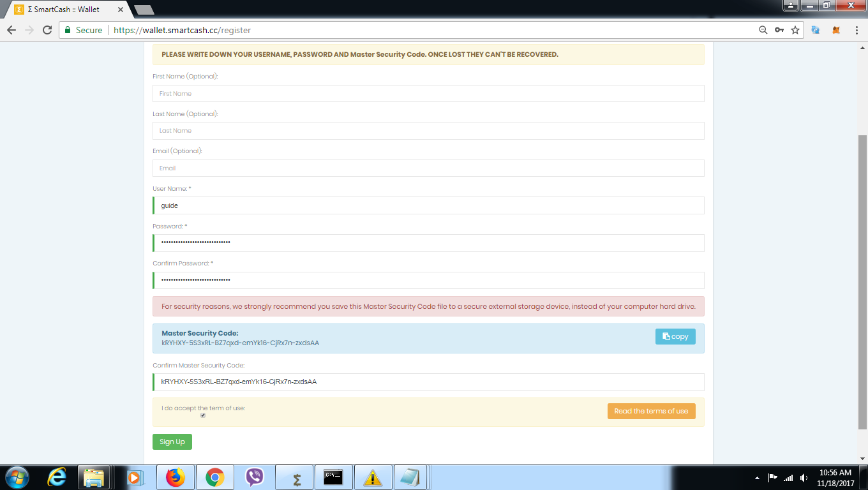The height and width of the screenshot is (490, 868).
Task: Click the Last Name field
Action: point(428,131)
